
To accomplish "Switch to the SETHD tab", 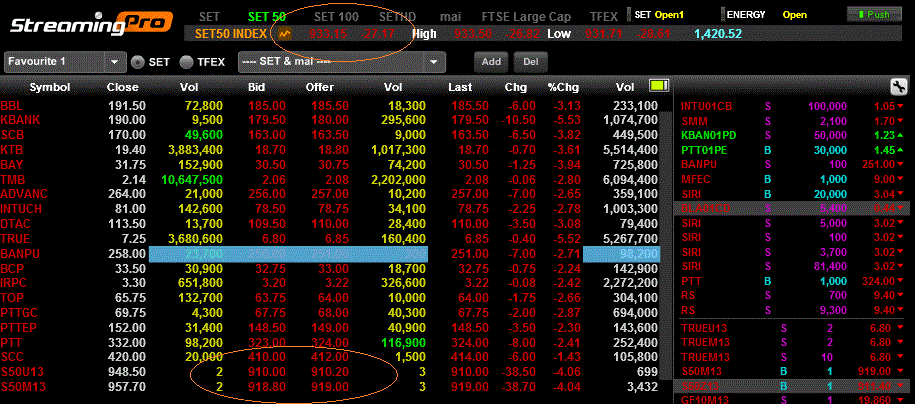I will tap(399, 17).
